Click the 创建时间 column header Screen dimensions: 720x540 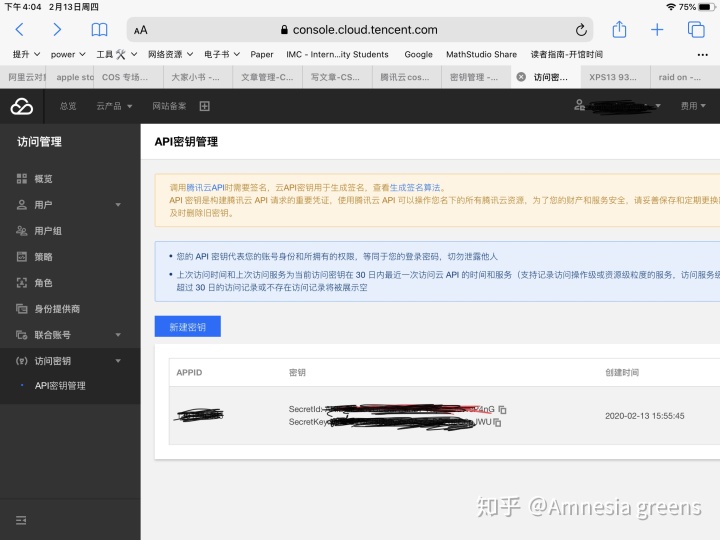tap(622, 372)
